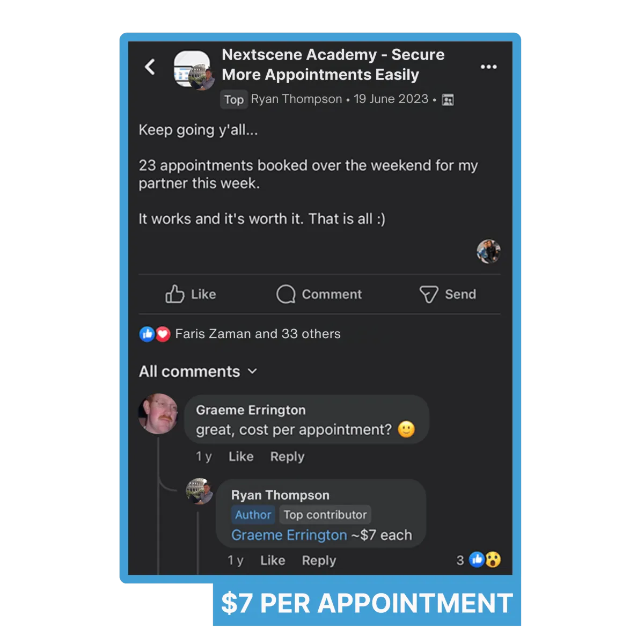Viewport: 644px width, 644px height.
Task: Open the Ryan Thompson author name in the post header
Action: [296, 99]
